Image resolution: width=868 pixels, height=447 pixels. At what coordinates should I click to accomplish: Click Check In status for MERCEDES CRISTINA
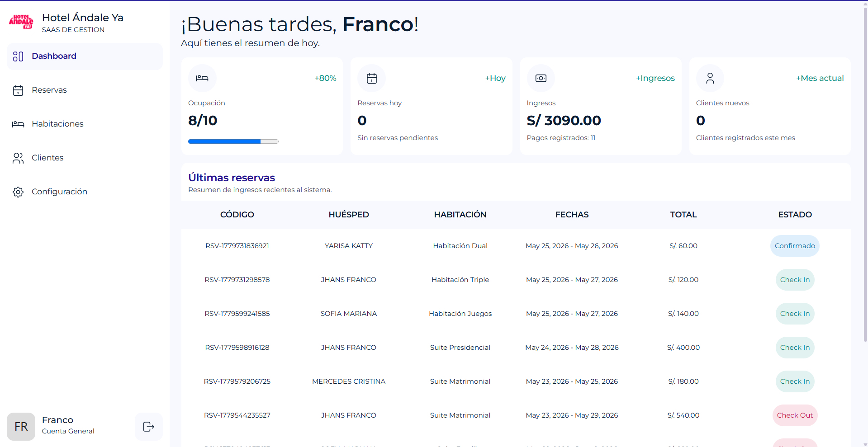795,381
